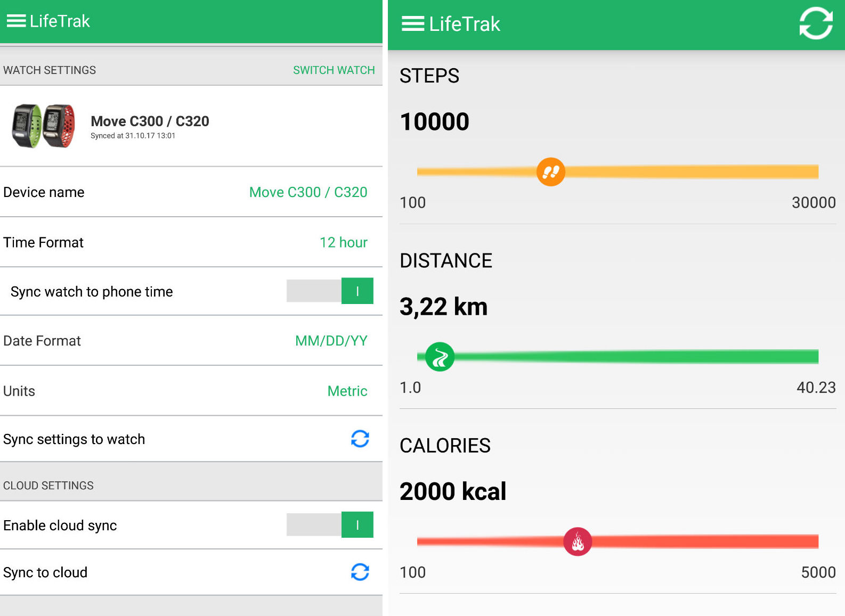Tap the Enable cloud sync label

click(x=60, y=525)
